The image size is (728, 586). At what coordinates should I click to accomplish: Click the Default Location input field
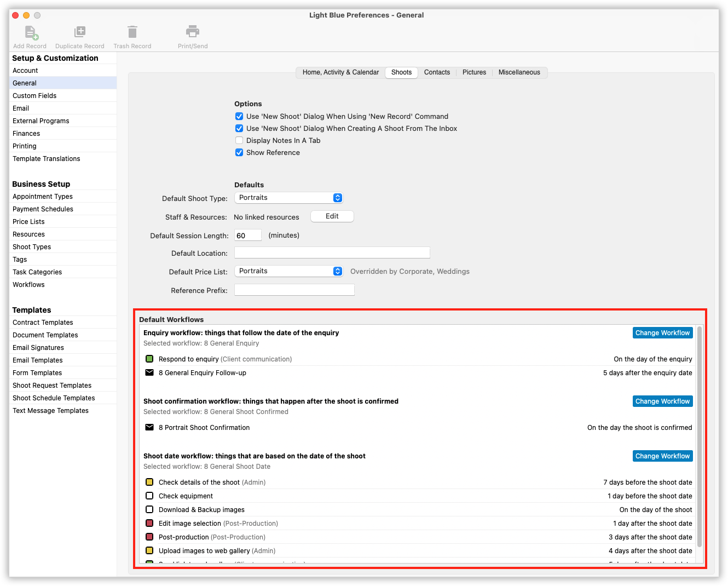point(332,252)
